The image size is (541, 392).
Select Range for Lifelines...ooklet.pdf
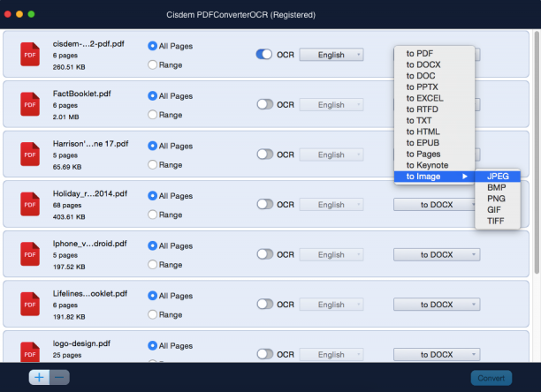click(x=153, y=314)
